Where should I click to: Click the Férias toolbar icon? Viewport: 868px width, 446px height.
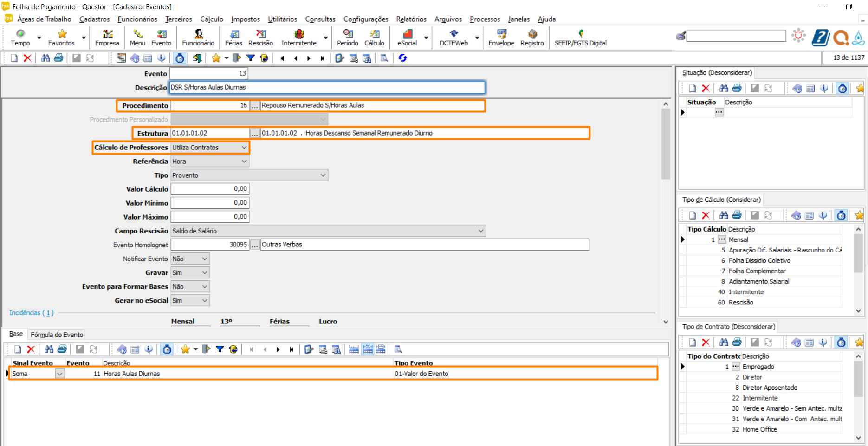tap(233, 37)
